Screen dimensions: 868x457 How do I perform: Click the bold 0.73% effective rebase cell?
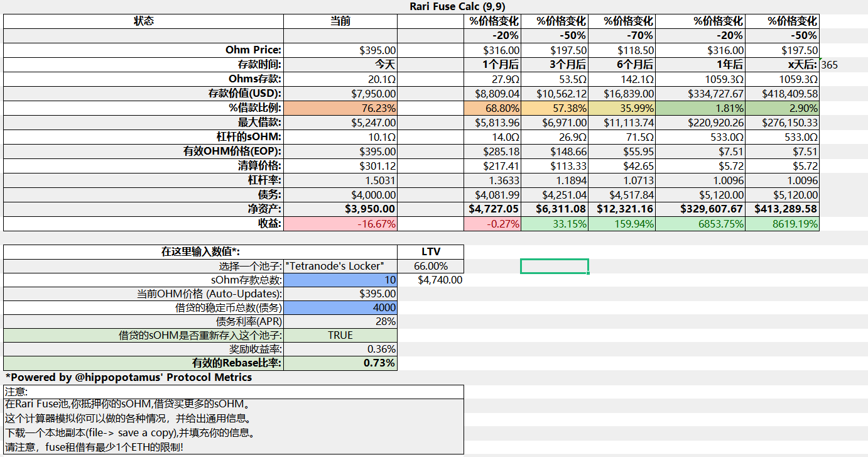coord(340,363)
